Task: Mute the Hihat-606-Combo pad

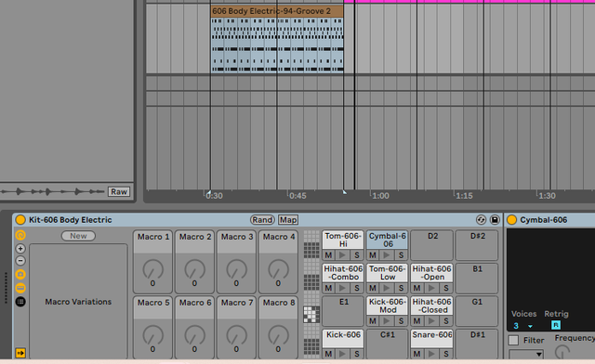Action: point(328,288)
